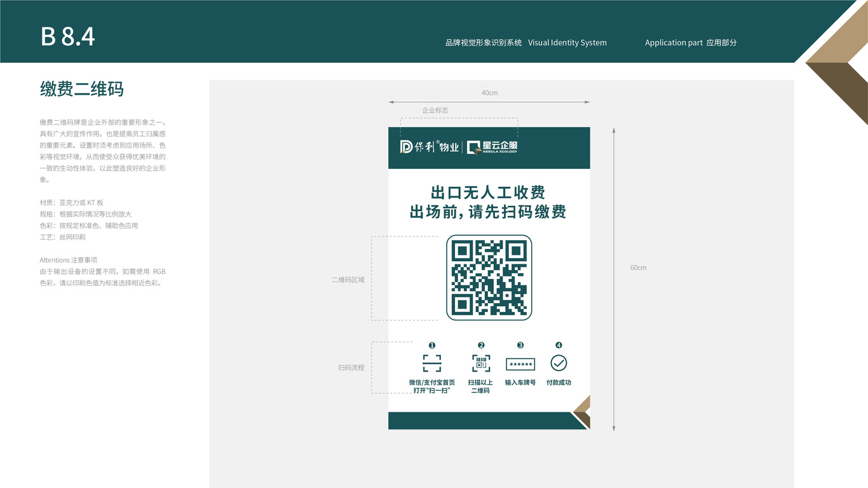This screenshot has width=868, height=488.
Task: Click the 材质: 亚克力或 KT 板 line
Action: click(x=72, y=203)
